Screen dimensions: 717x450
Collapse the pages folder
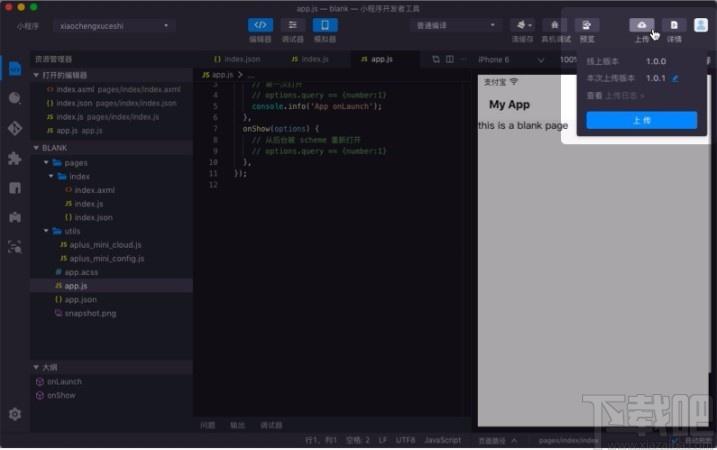coord(46,163)
